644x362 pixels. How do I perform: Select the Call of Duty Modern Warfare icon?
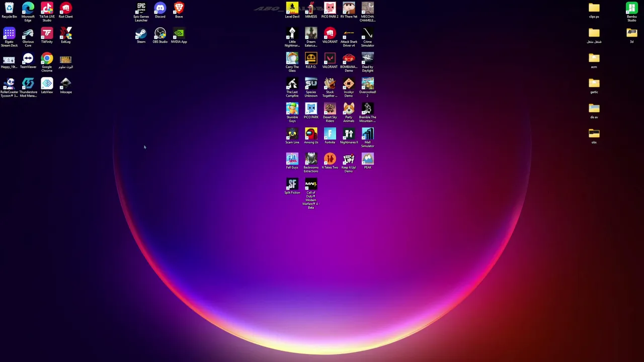click(311, 194)
